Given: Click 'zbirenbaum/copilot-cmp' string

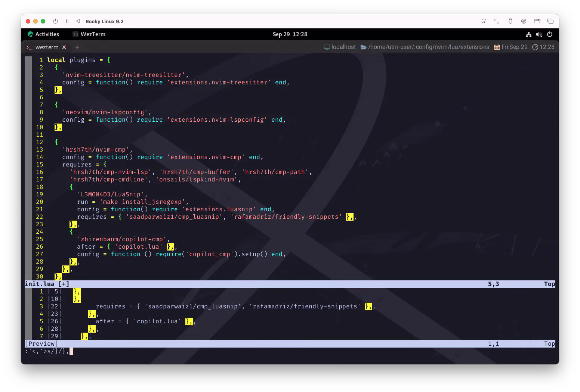Looking at the screenshot, I should click(122, 239).
